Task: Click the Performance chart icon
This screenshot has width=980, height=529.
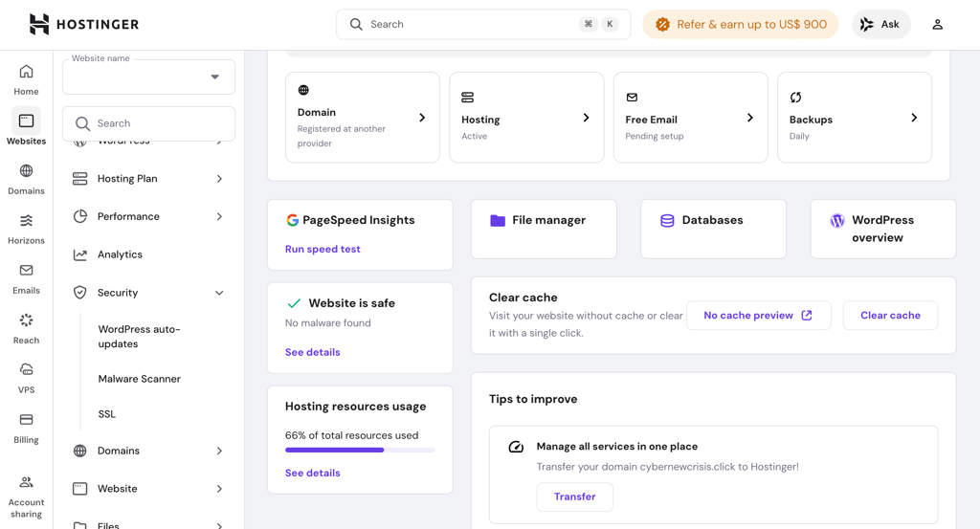Action: pos(80,217)
